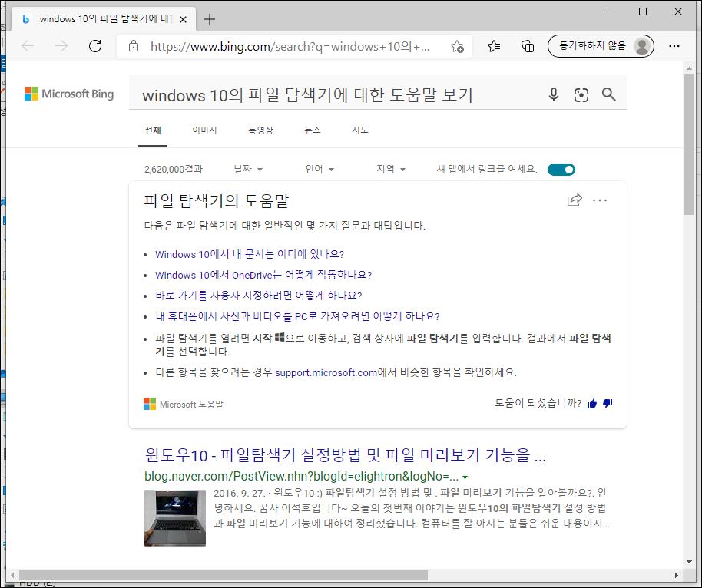Click the text 도움이 되셨습니까?
This screenshot has height=588, width=702.
(x=538, y=403)
